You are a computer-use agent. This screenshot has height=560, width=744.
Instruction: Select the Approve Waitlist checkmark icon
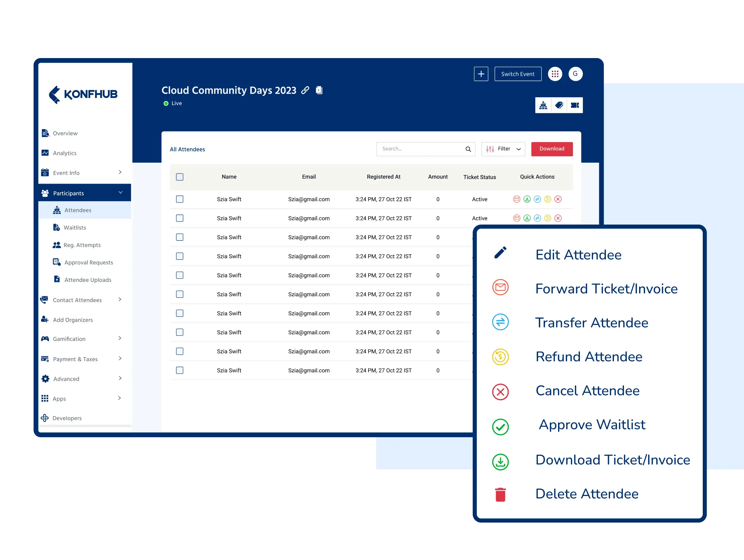[500, 425]
